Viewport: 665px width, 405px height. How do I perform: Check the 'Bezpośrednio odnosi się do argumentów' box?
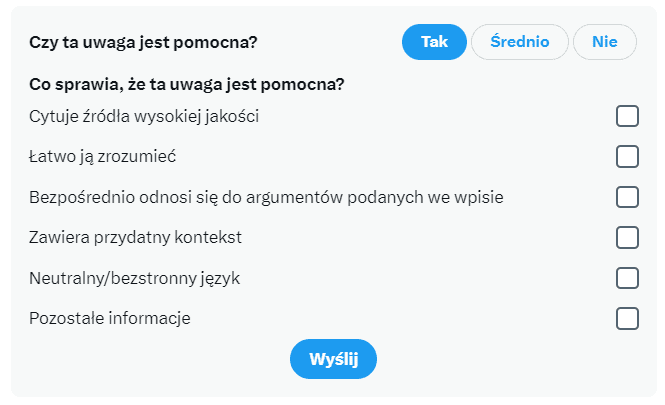pyautogui.click(x=627, y=197)
